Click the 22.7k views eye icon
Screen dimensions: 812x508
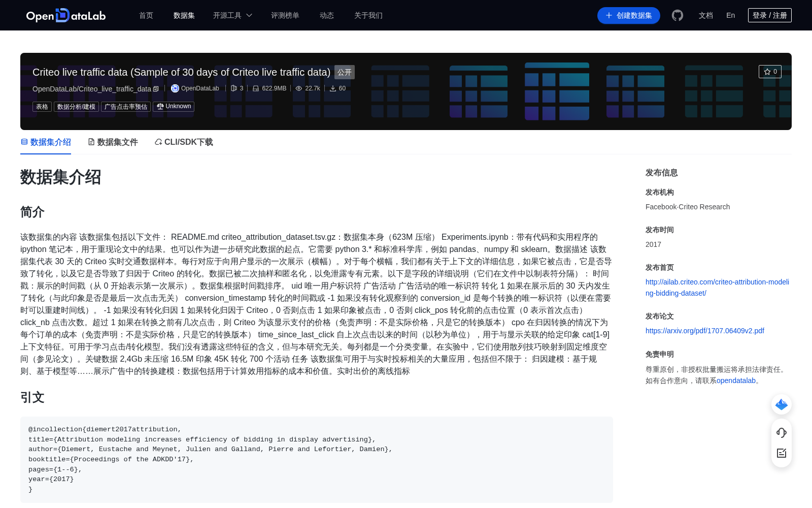299,88
